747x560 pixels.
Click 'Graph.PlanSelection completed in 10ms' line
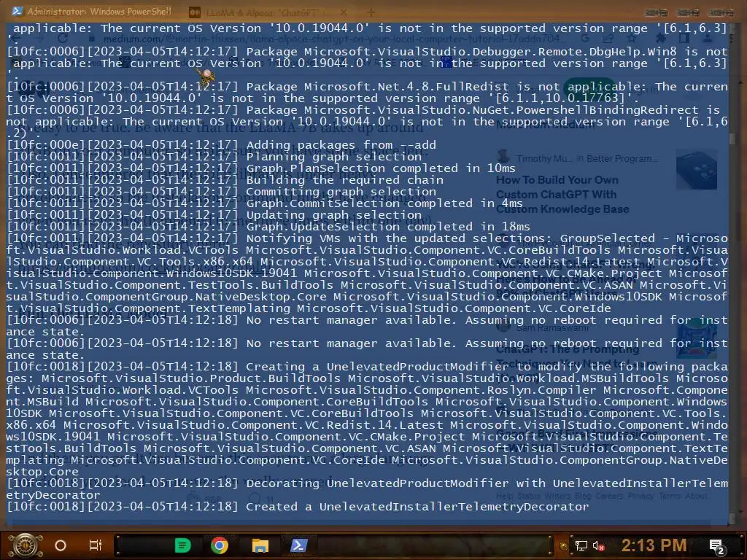point(261,168)
